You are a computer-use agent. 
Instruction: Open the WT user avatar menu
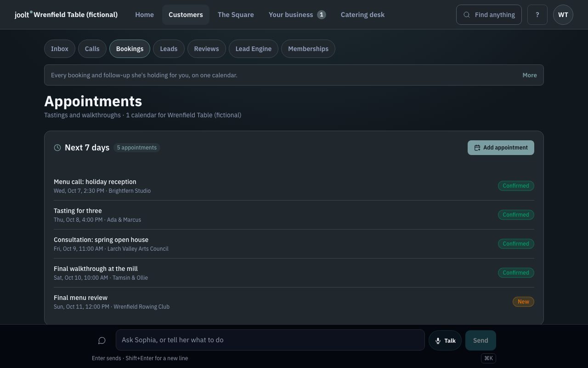563,15
